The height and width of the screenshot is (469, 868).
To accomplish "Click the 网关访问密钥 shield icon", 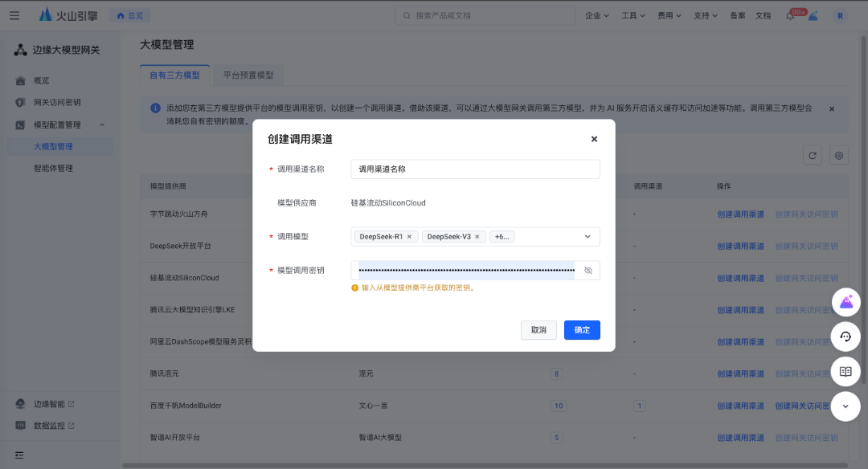I will click(x=20, y=102).
